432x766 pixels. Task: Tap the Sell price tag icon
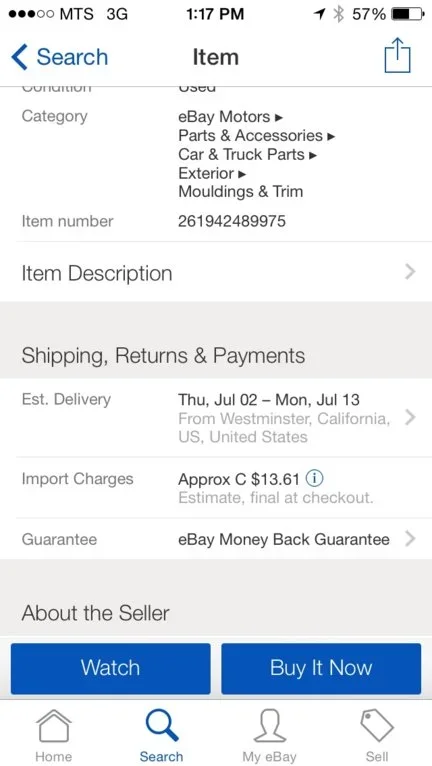[x=377, y=726]
